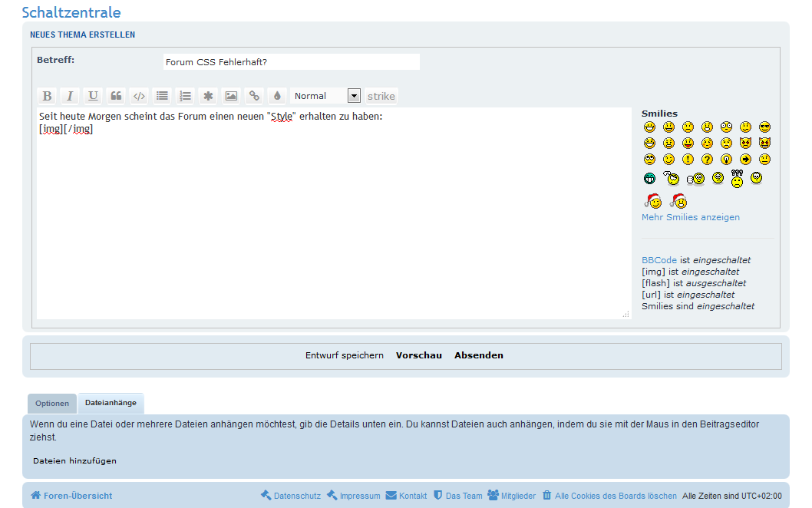812x508 pixels.
Task: Preview the post with Vorschau
Action: click(418, 355)
